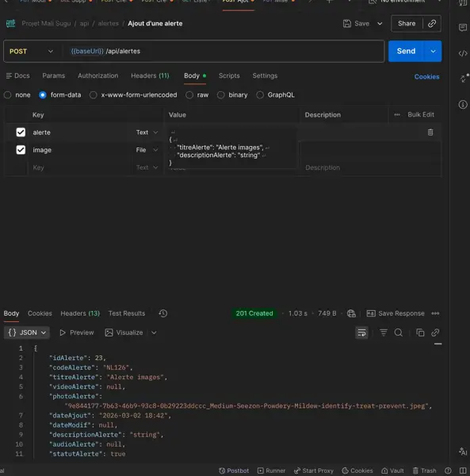Open the Scripts tab
The height and width of the screenshot is (476, 470).
click(229, 76)
